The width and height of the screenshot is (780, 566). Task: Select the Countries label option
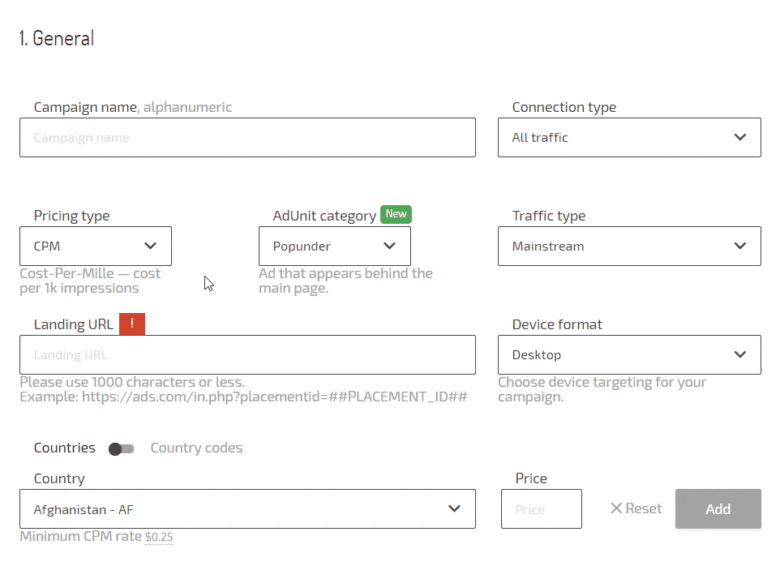point(64,448)
